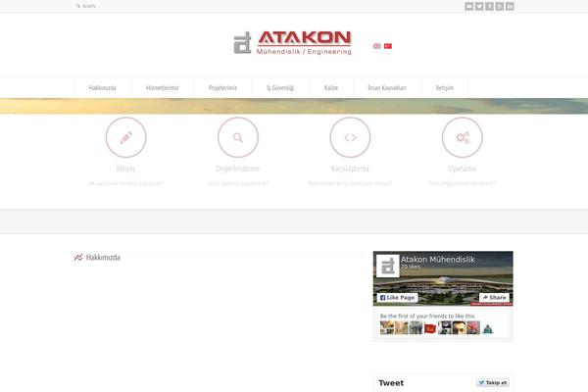Click the sunglasses face friend thumbnail
This screenshot has height=392, width=588.
(x=459, y=328)
